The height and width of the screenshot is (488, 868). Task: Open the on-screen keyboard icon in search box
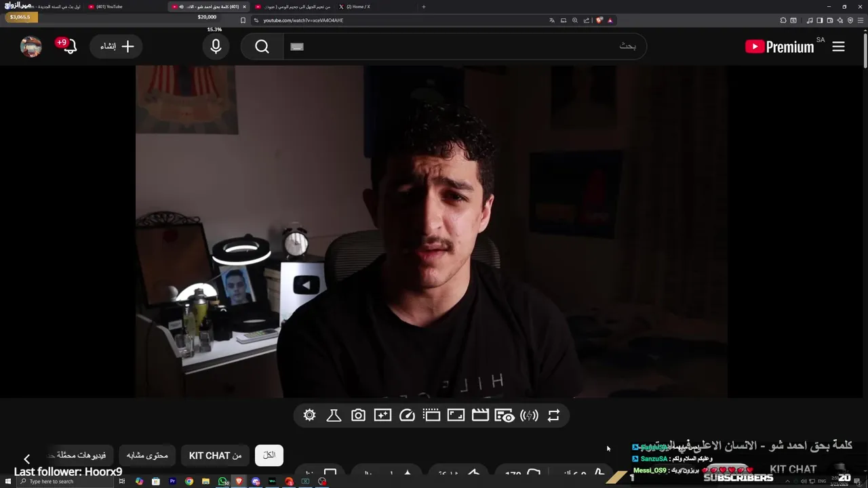[x=297, y=47]
